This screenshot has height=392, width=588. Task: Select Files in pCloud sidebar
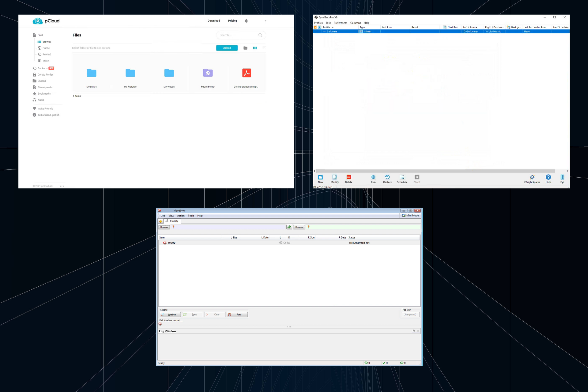[x=38, y=35]
